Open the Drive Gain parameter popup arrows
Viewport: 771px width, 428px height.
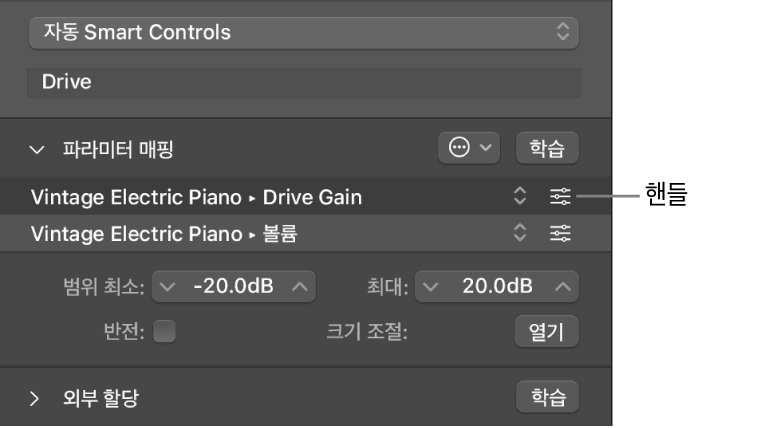click(x=519, y=197)
